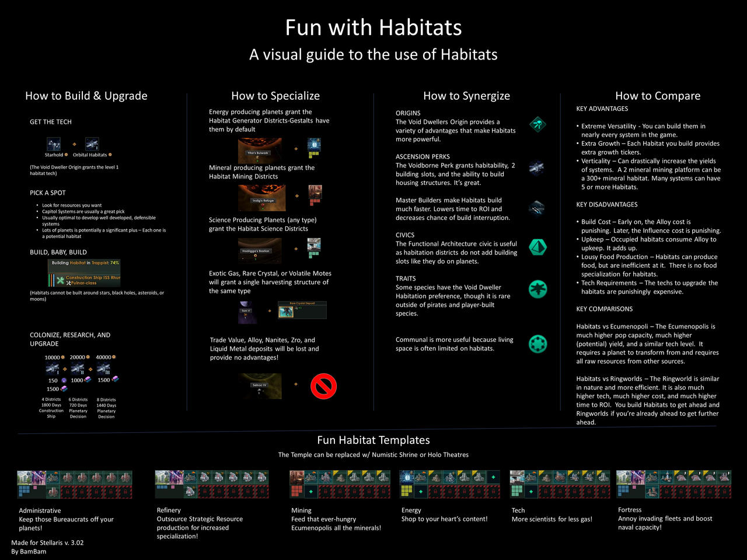Viewport: 747px width, 560px height.
Task: Toggle the energy cost marker beside Starhold
Action: pos(66,155)
